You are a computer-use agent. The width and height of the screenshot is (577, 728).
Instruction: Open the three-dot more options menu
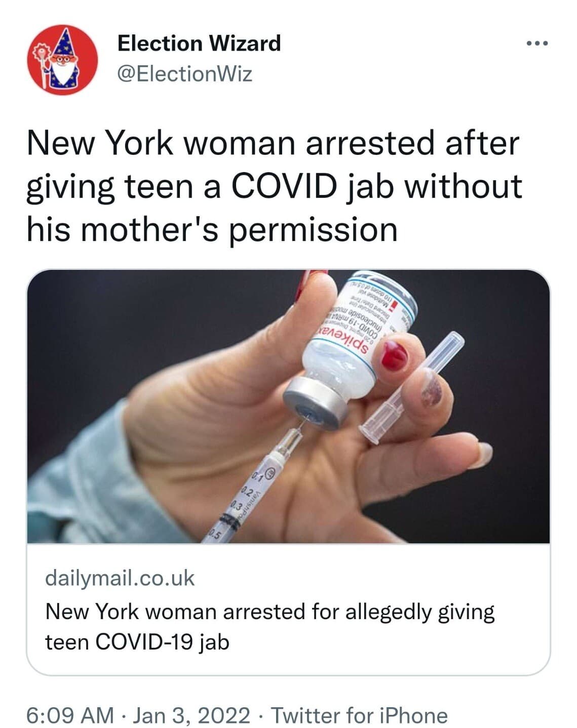pyautogui.click(x=537, y=44)
